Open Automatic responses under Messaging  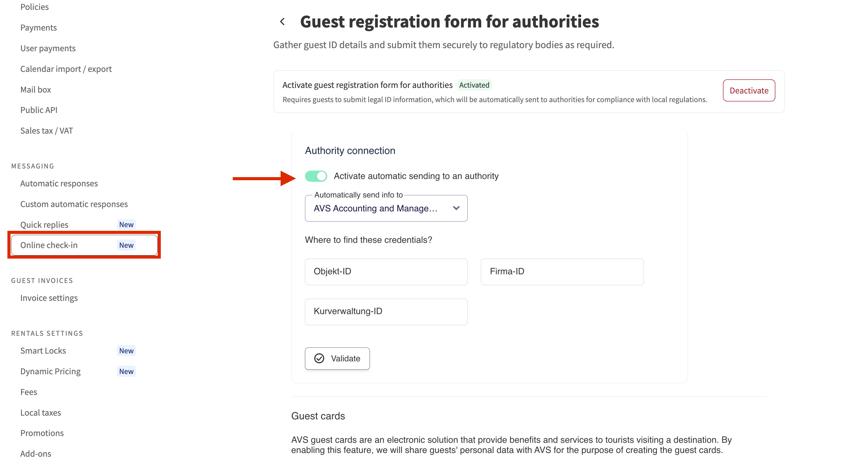(59, 184)
